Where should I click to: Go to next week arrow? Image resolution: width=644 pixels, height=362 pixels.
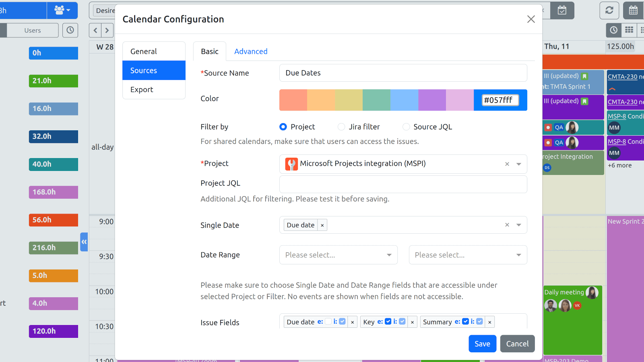pyautogui.click(x=107, y=30)
